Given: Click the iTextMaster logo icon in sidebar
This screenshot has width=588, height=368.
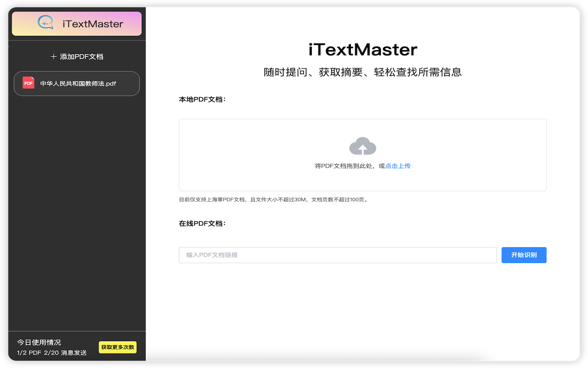Looking at the screenshot, I should [x=46, y=23].
